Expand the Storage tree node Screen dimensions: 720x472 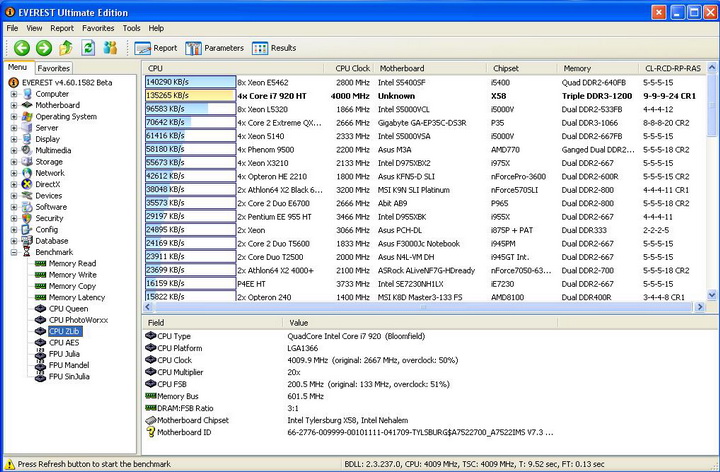coord(14,162)
